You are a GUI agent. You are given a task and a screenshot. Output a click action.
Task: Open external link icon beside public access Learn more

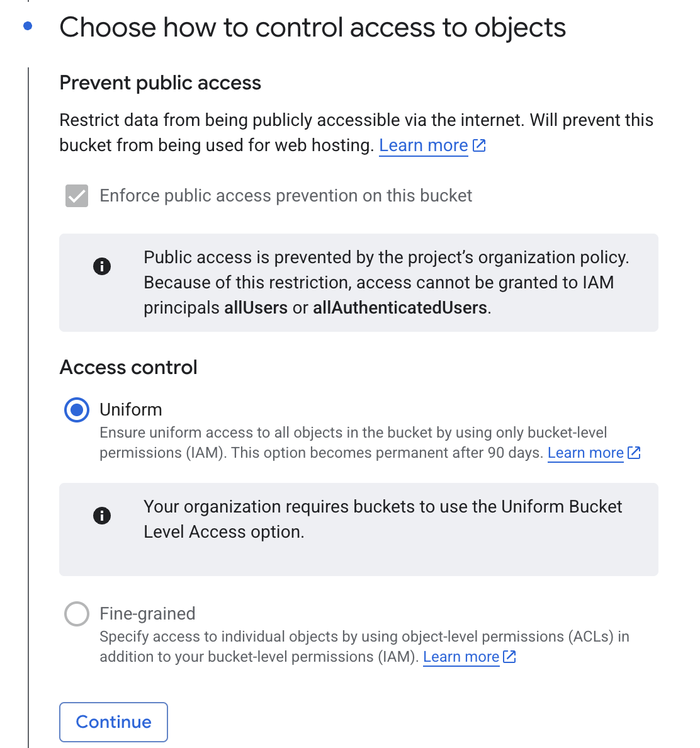pos(479,145)
